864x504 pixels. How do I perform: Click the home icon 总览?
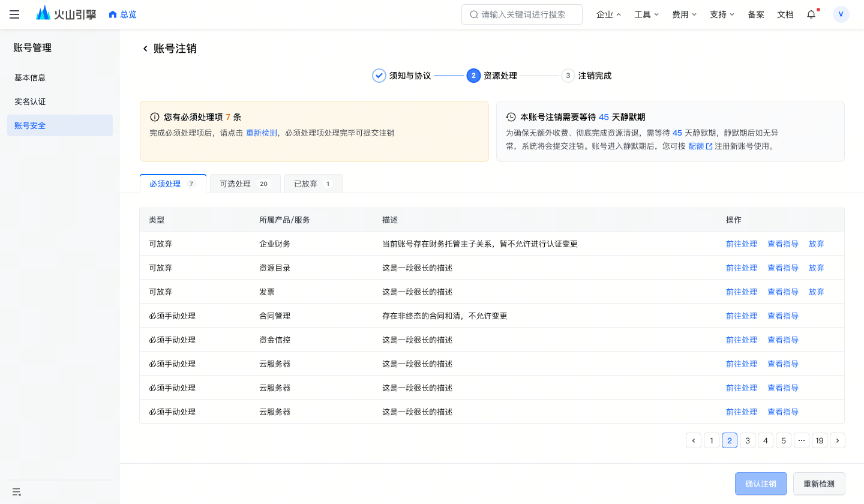click(x=122, y=14)
